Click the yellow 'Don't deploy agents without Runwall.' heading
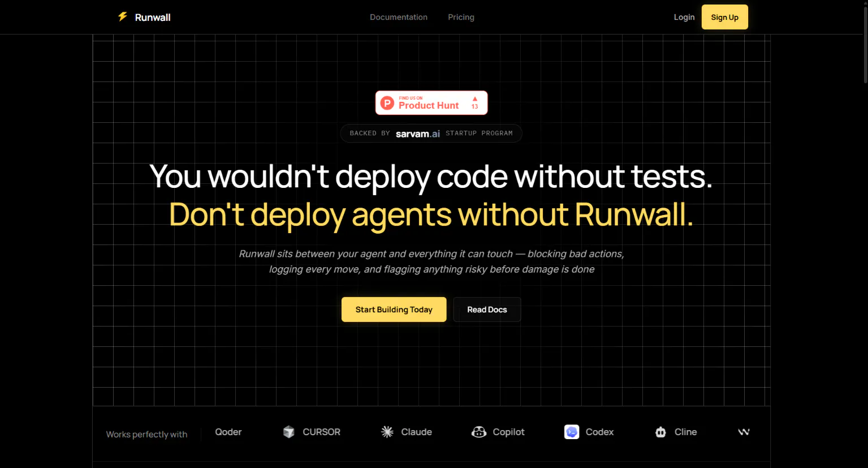 [x=431, y=215]
